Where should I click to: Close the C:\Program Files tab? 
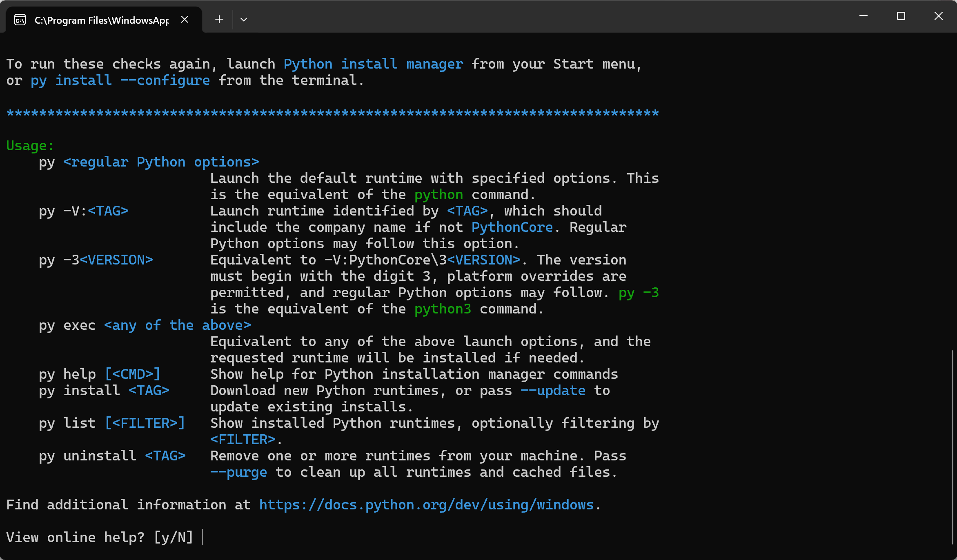tap(185, 20)
